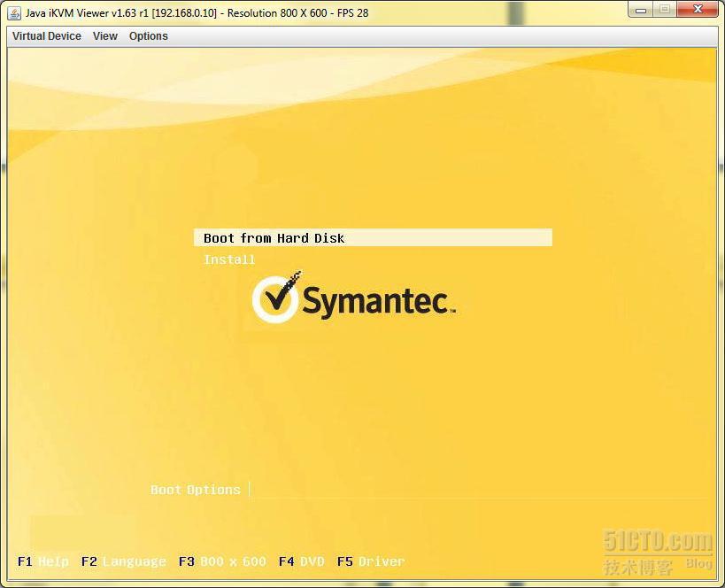Select F4 DVD source option
The image size is (725, 588).
(x=302, y=561)
